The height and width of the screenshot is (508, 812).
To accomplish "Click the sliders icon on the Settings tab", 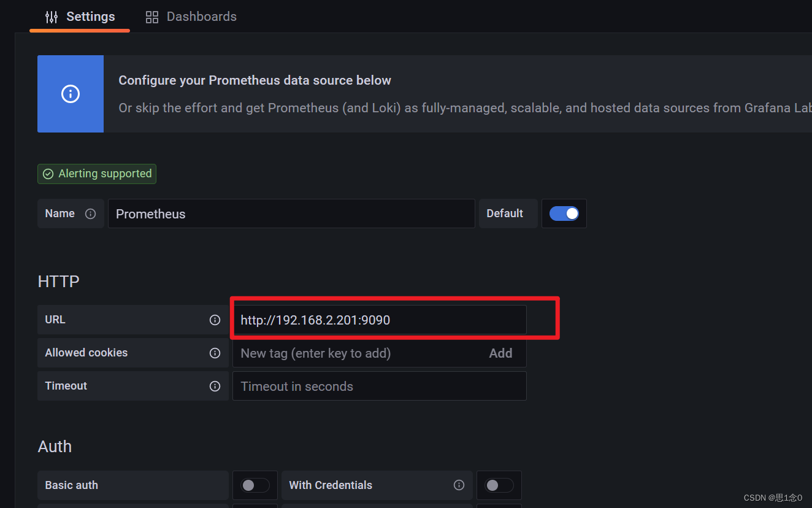I will point(52,17).
